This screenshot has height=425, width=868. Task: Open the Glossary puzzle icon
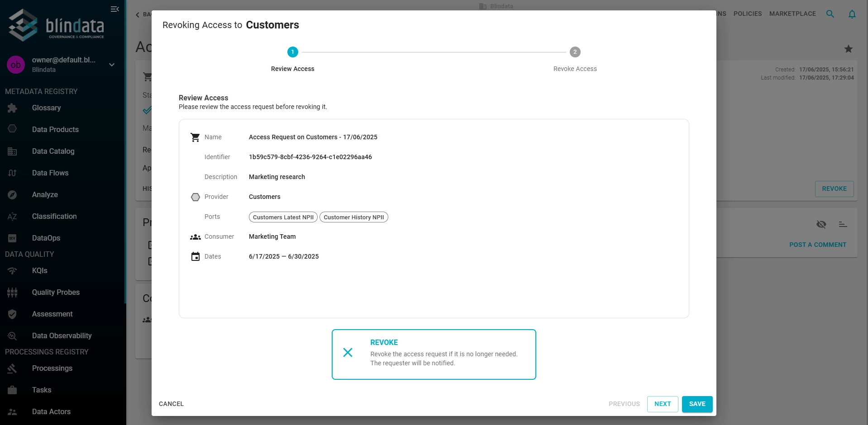(12, 108)
